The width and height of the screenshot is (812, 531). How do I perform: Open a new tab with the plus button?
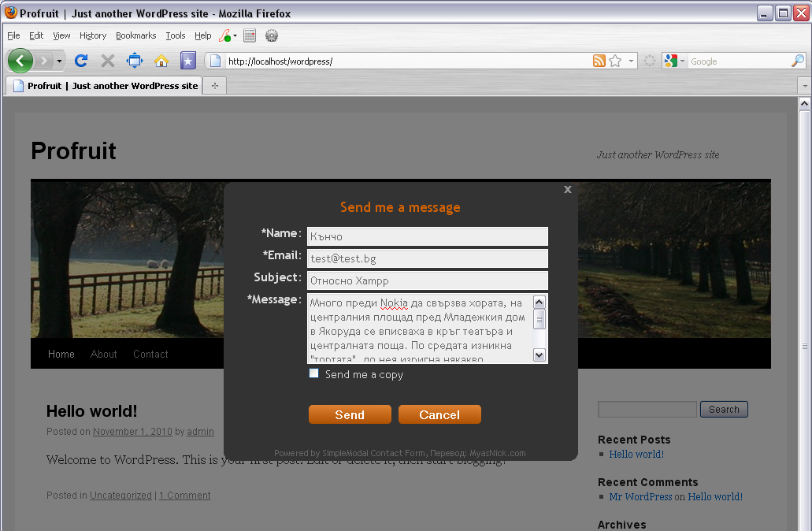(214, 85)
